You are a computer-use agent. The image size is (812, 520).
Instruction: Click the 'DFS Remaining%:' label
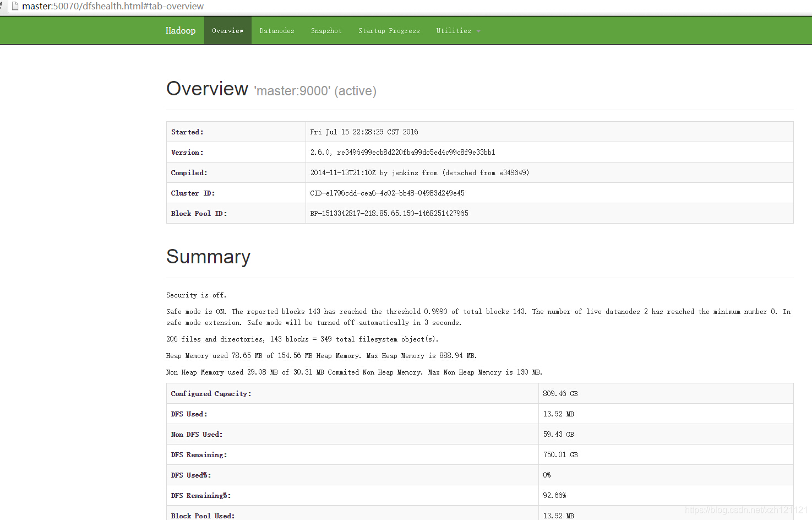point(201,495)
